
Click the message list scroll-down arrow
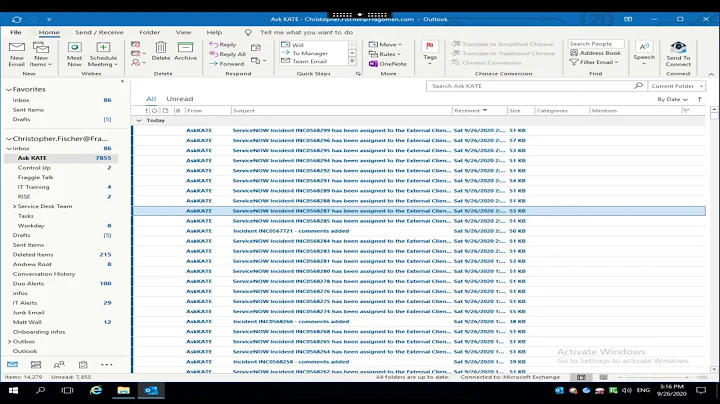tap(714, 369)
